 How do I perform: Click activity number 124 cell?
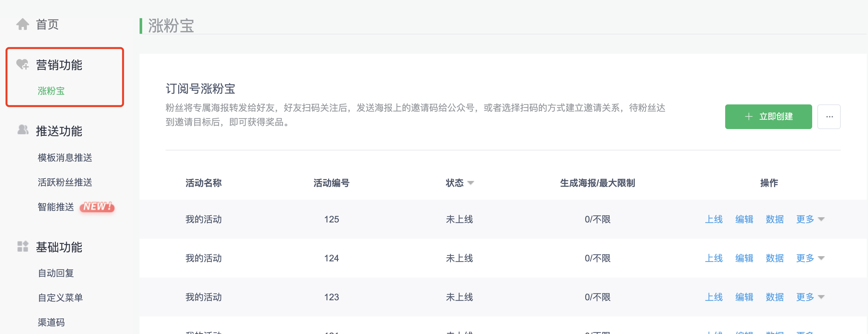click(x=331, y=258)
